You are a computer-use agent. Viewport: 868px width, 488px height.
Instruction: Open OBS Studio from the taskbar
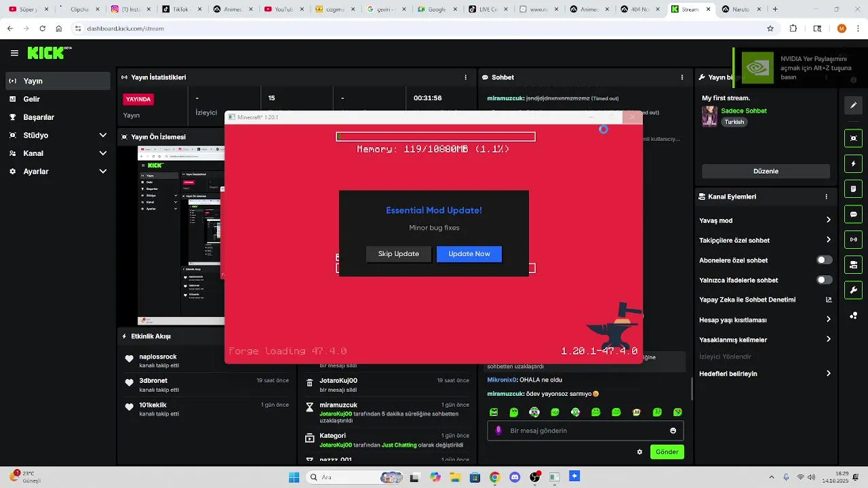[535, 477]
